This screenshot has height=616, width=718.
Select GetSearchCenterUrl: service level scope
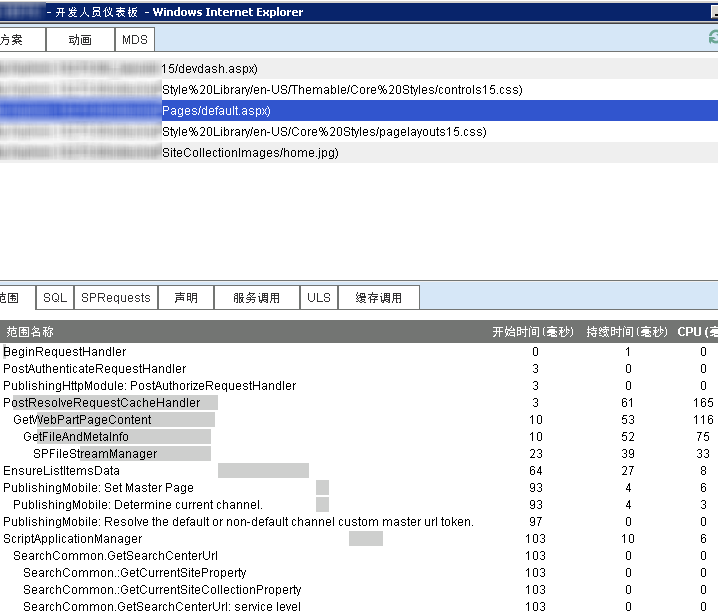point(162,606)
